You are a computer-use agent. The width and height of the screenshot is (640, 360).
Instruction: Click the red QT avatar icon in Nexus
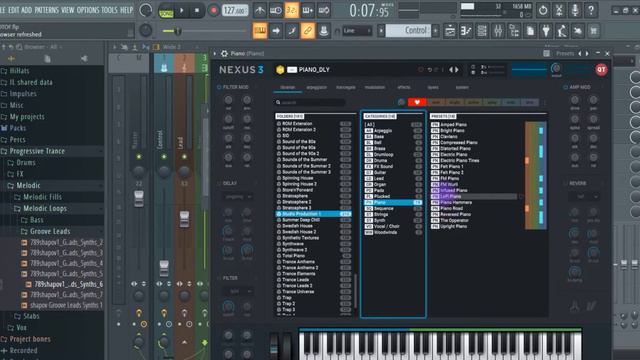click(601, 70)
